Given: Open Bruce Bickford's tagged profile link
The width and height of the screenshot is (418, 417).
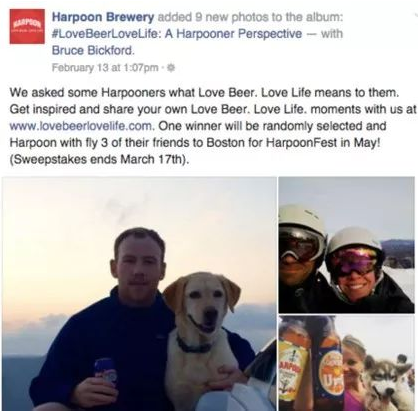Looking at the screenshot, I should pyautogui.click(x=93, y=50).
